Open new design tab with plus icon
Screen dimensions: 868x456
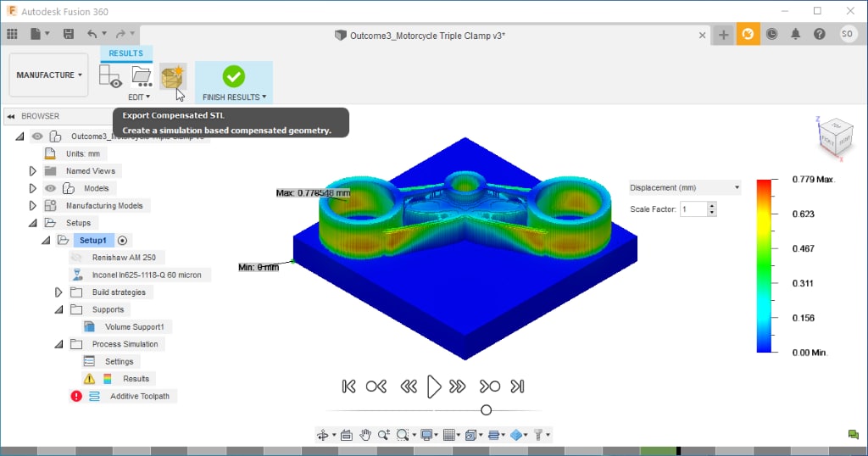click(724, 35)
